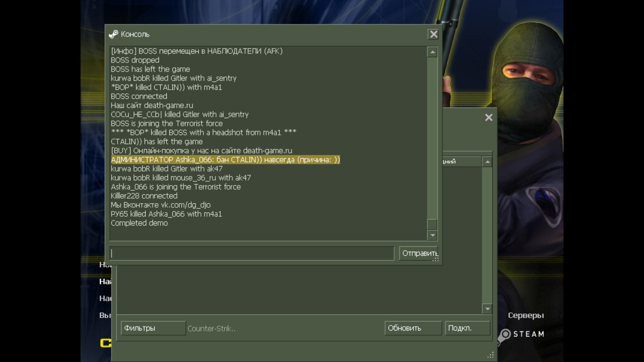Click the console scrollbar down arrow
This screenshot has height=362, width=644.
tap(432, 235)
